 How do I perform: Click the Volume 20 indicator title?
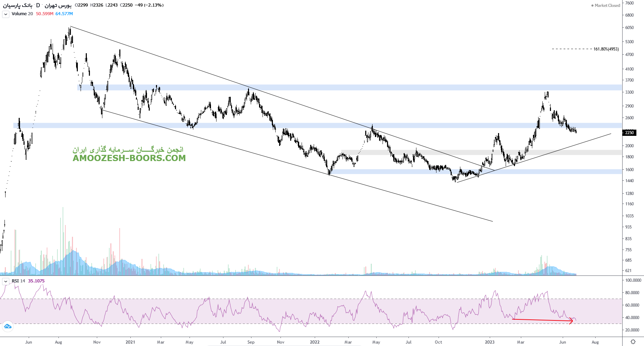coord(22,14)
